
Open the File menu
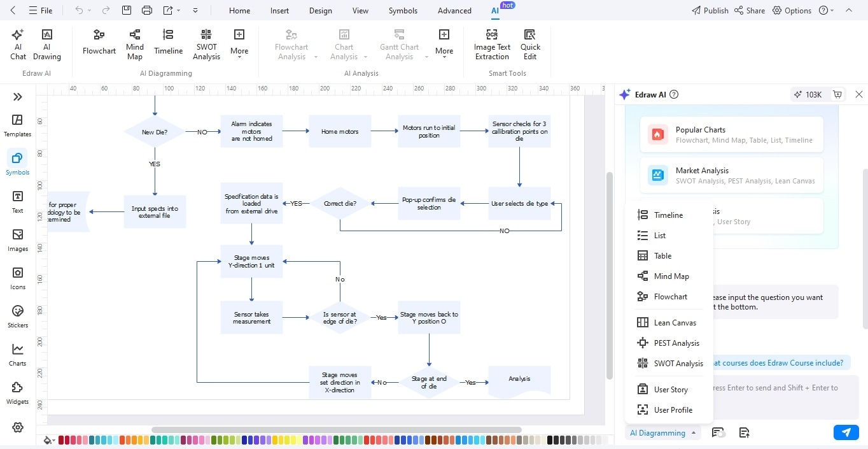coord(40,10)
